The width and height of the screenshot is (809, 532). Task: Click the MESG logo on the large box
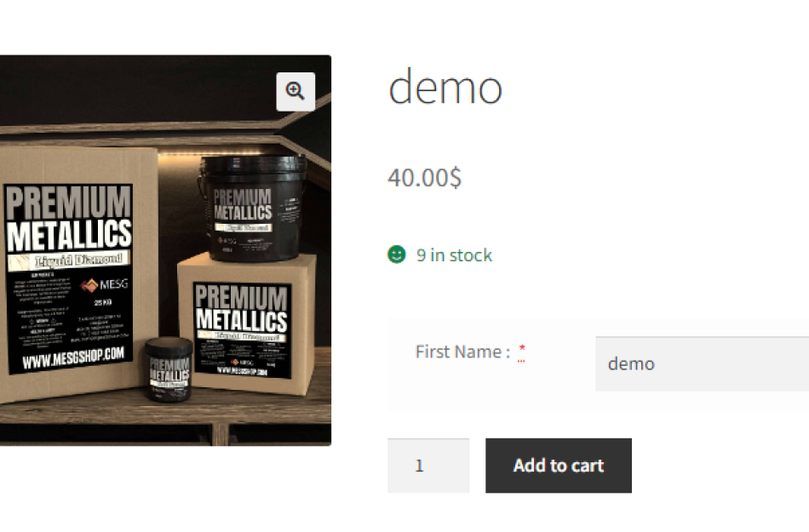[105, 284]
